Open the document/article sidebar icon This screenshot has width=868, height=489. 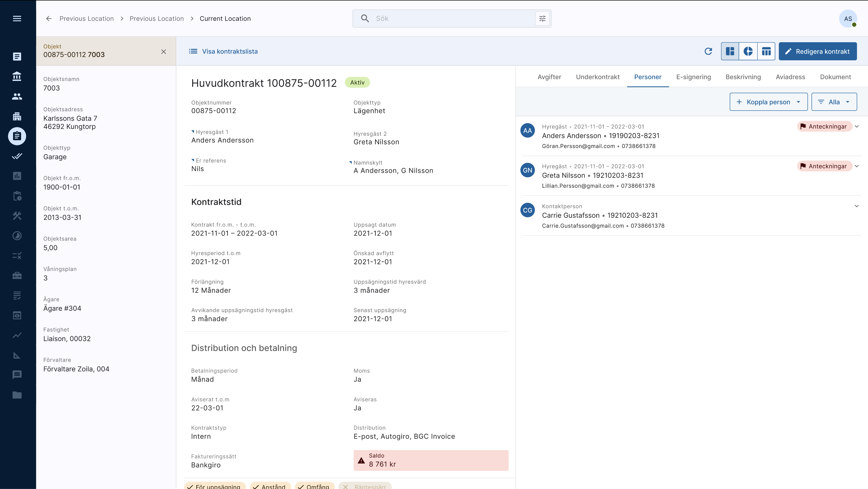[x=17, y=56]
